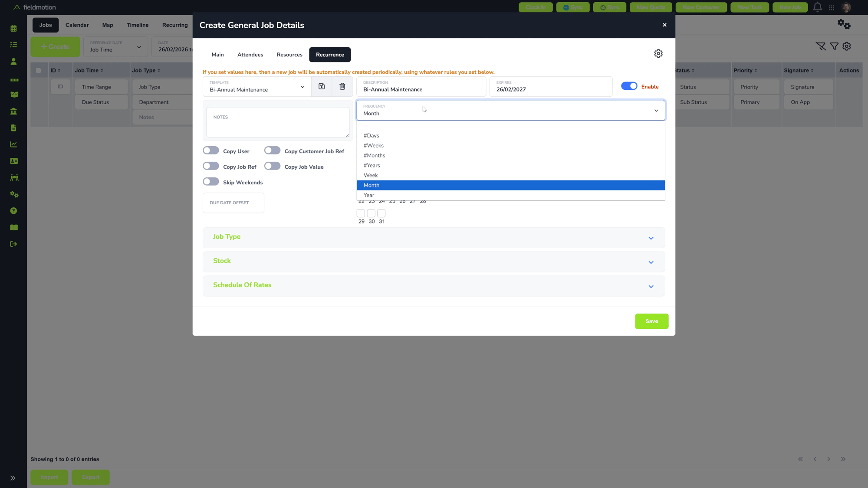Screen dimensions: 868x488
Task: Click into the Notes text area
Action: [x=278, y=123]
